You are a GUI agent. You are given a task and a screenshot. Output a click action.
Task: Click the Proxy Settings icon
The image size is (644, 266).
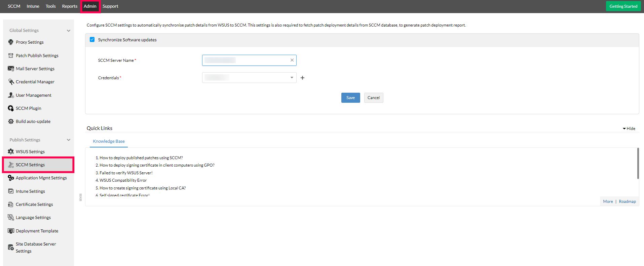pos(11,42)
